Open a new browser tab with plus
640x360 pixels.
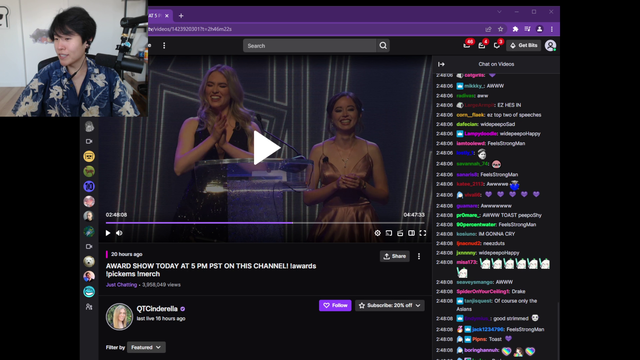[181, 16]
